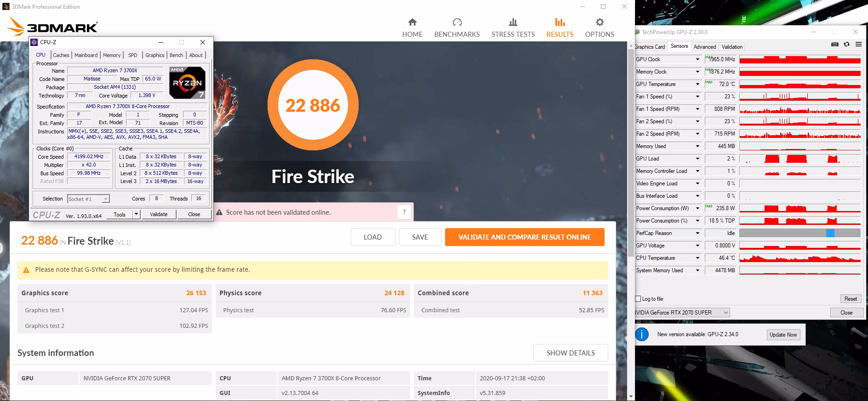Enable the Log to file checkbox
This screenshot has width=868, height=401.
pyautogui.click(x=638, y=299)
